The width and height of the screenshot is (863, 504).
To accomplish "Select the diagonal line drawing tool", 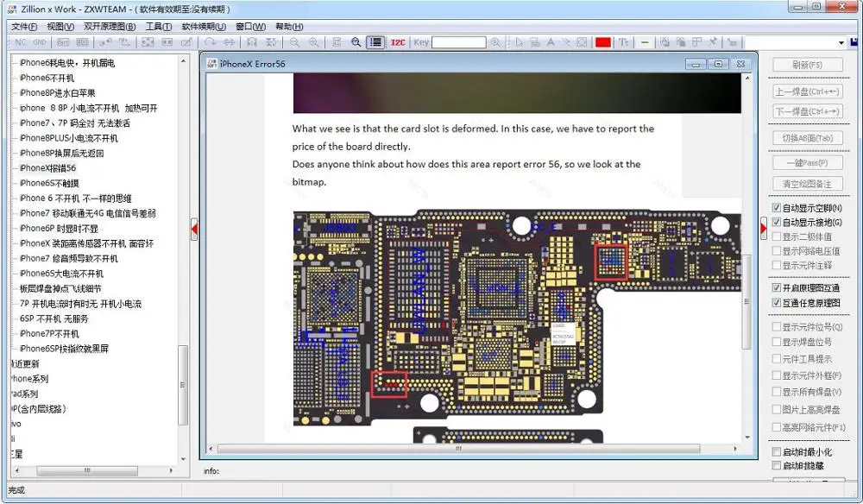I will click(566, 42).
